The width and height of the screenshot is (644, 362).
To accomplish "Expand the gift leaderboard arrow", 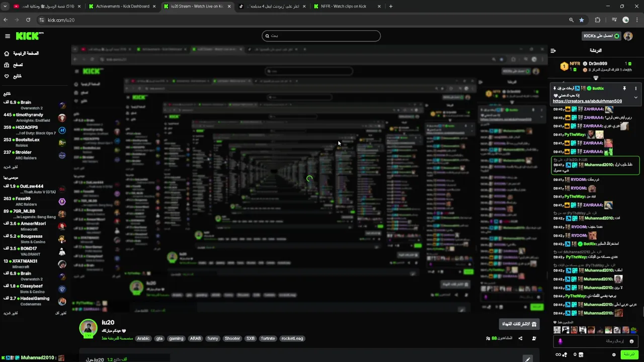I will pyautogui.click(x=596, y=78).
